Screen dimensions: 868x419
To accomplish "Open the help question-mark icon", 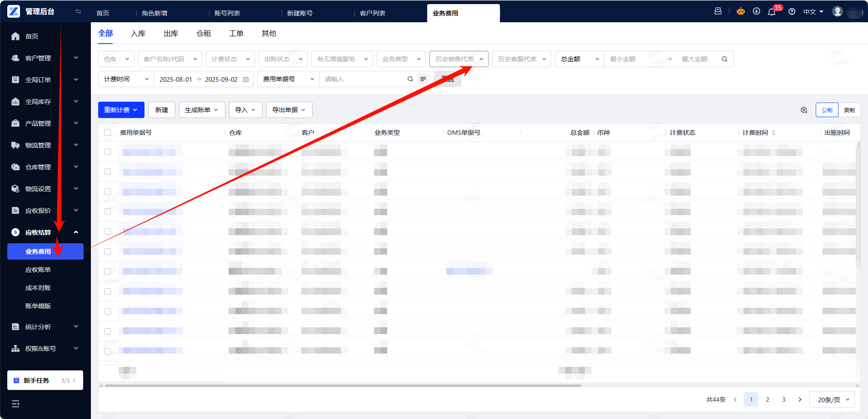I will pyautogui.click(x=792, y=12).
